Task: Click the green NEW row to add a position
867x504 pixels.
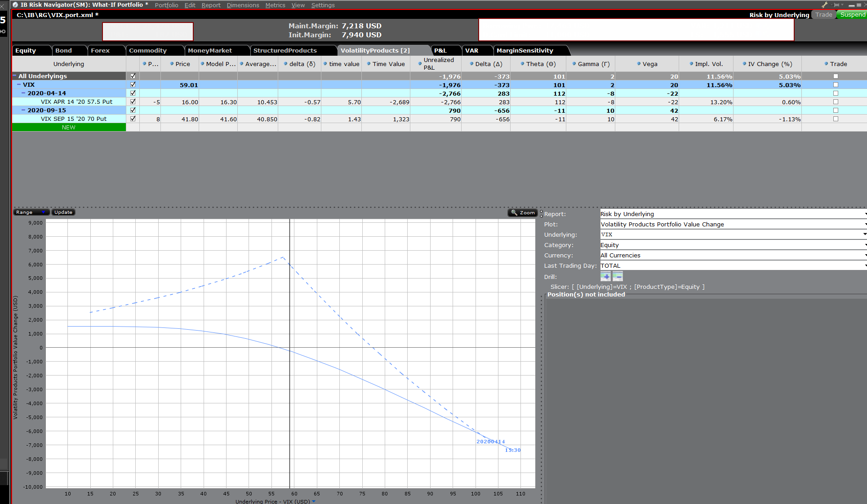Action: [x=68, y=127]
